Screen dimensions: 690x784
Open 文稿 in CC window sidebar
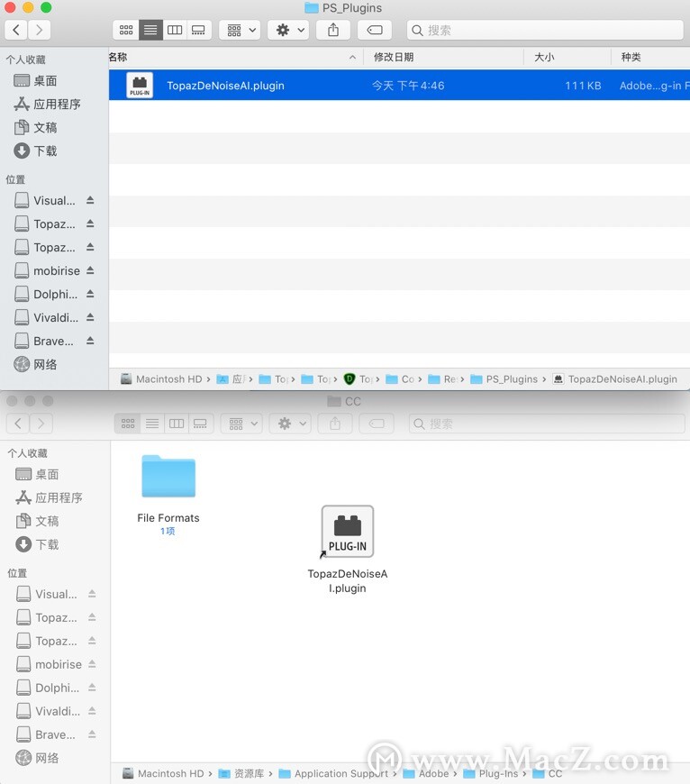pos(37,521)
